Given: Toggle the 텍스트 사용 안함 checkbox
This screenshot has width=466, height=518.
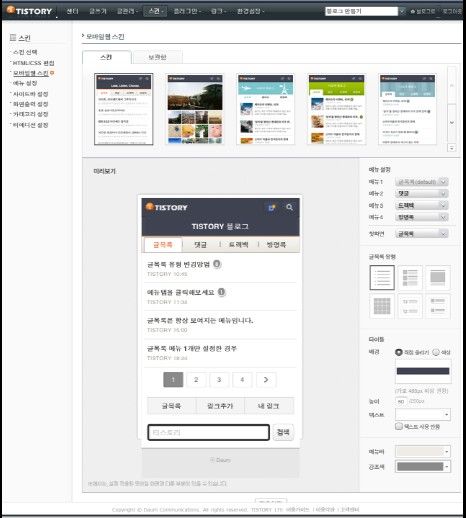Looking at the screenshot, I should click(399, 426).
